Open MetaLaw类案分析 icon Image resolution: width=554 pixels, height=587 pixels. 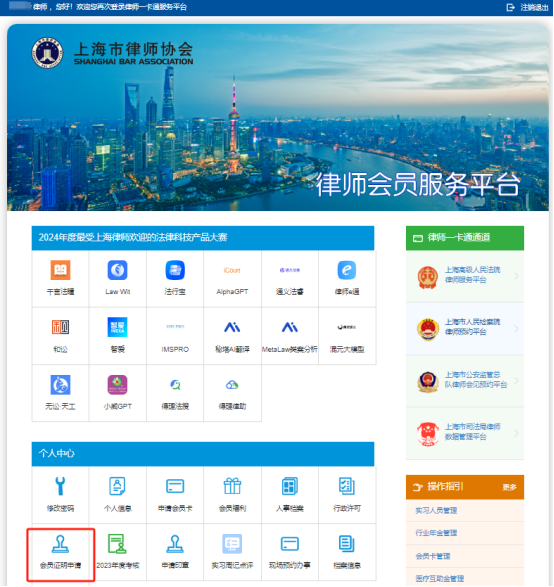tap(290, 327)
